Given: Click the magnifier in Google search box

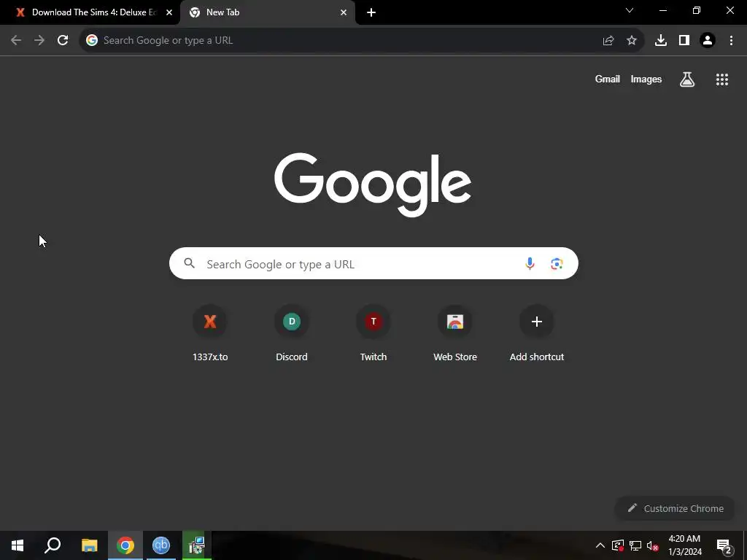Looking at the screenshot, I should pos(190,263).
